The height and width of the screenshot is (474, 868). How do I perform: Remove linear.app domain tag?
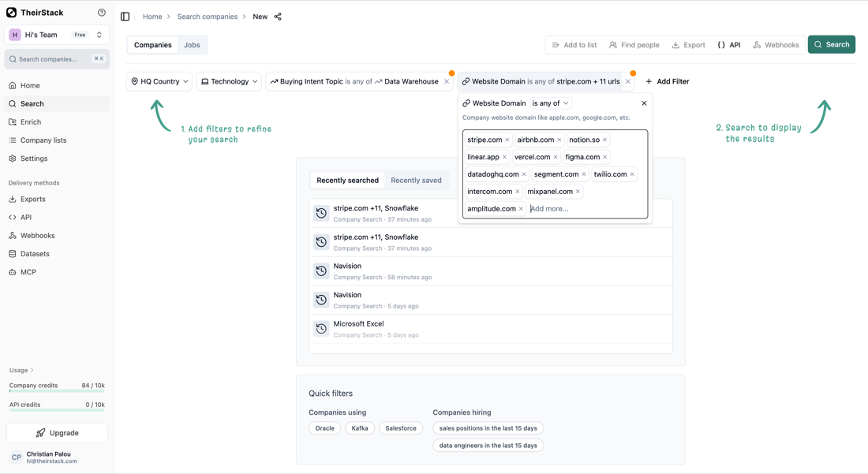504,157
